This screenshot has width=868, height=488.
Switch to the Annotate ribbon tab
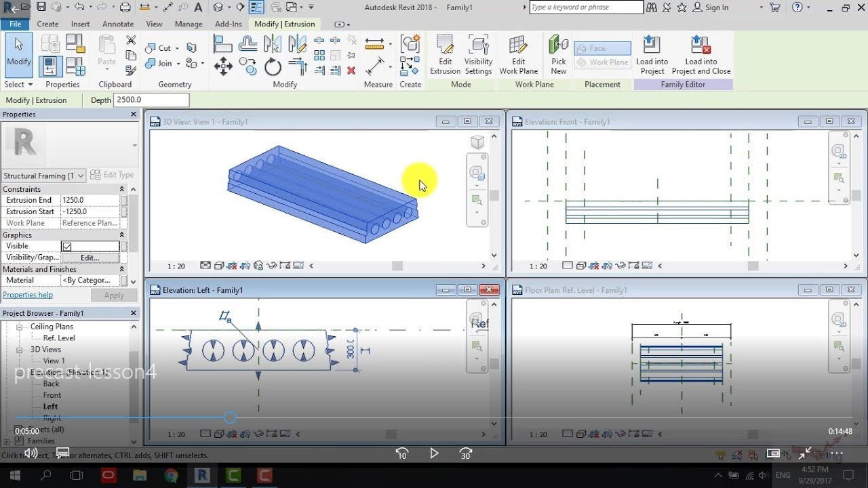pos(118,24)
